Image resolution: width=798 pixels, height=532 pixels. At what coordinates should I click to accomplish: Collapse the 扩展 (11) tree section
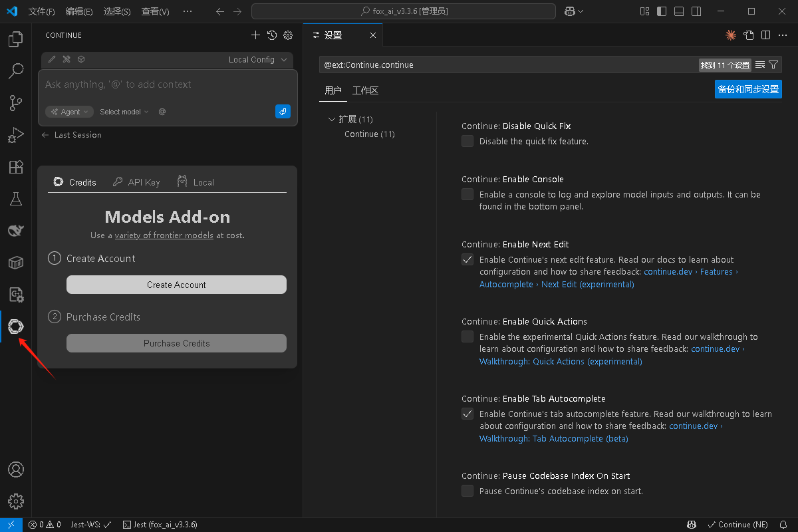pos(332,119)
